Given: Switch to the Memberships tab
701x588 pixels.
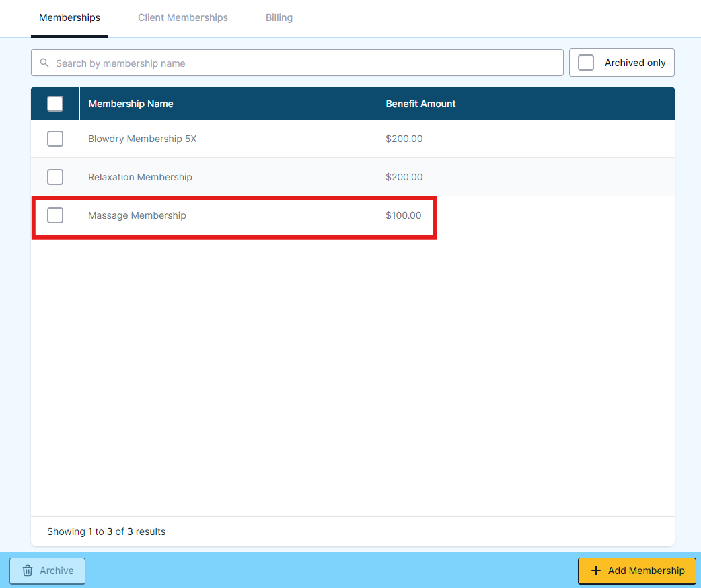Looking at the screenshot, I should coord(69,18).
